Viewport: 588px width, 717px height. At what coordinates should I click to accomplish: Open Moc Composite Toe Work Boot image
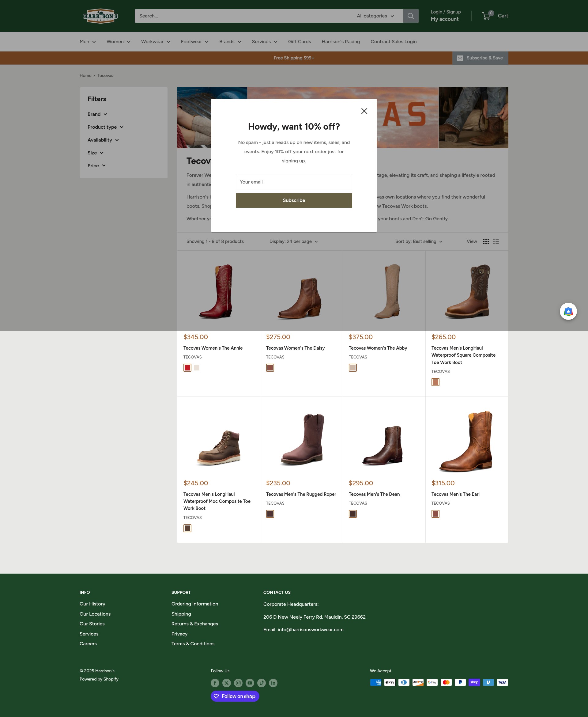coord(219,447)
